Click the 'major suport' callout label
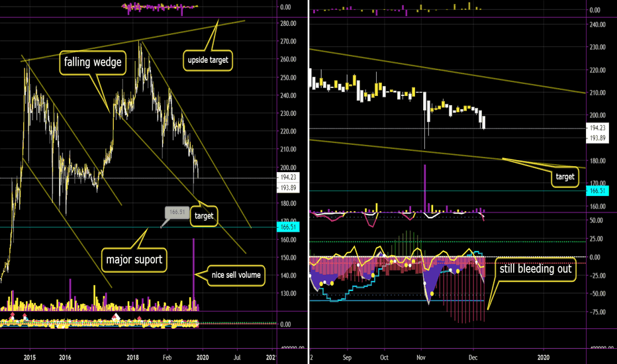Screen dimensions: 617x364 (134, 259)
